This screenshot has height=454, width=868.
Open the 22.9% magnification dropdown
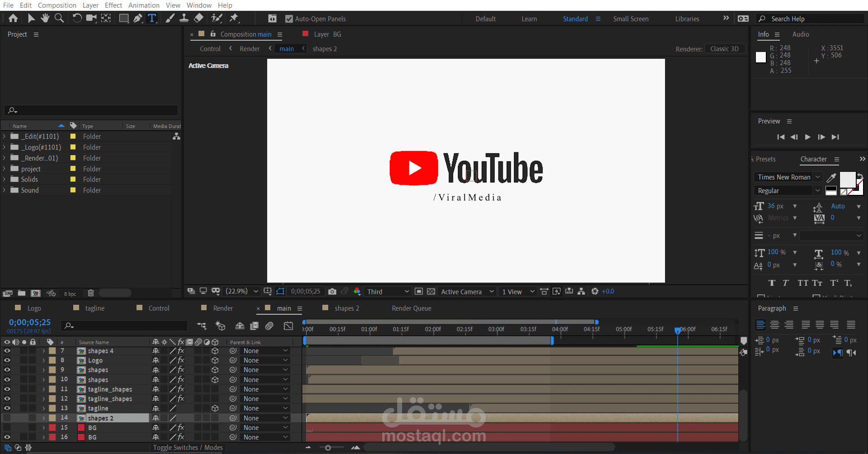(x=242, y=292)
